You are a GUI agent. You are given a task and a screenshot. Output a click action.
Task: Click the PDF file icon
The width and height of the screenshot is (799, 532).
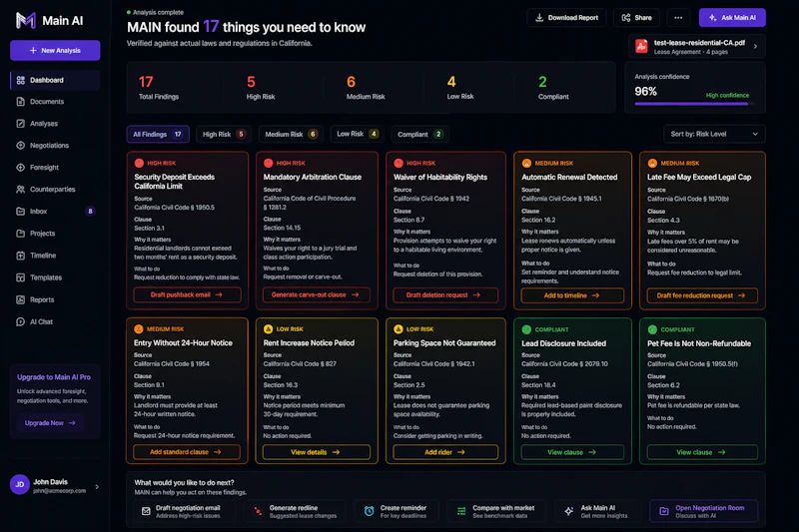tap(641, 46)
